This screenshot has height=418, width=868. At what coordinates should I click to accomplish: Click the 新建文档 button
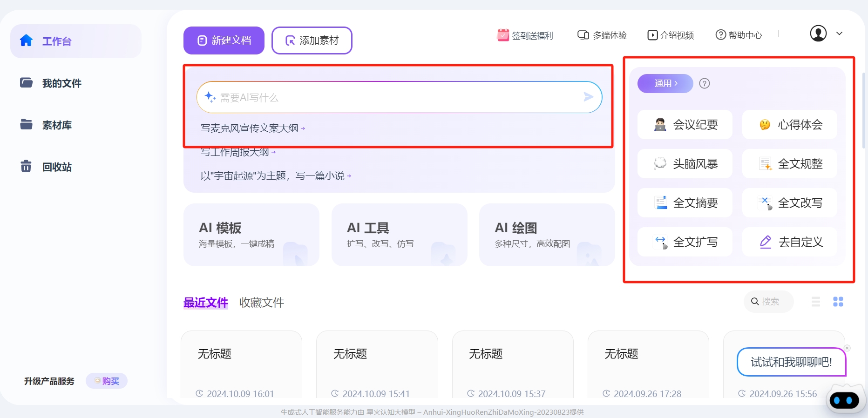pos(224,40)
